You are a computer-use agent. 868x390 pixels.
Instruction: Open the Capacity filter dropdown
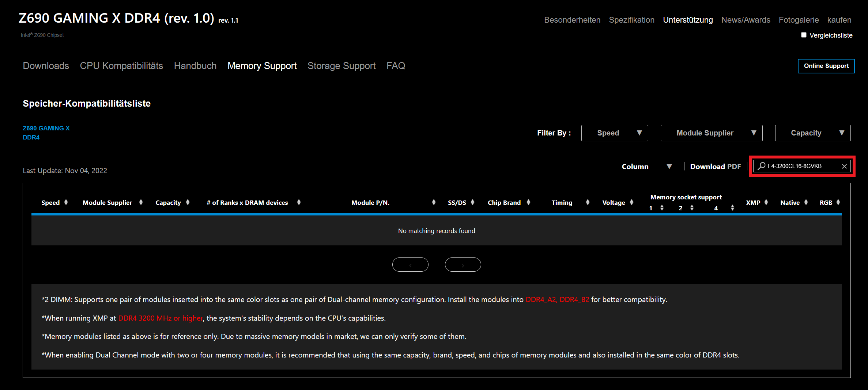813,133
